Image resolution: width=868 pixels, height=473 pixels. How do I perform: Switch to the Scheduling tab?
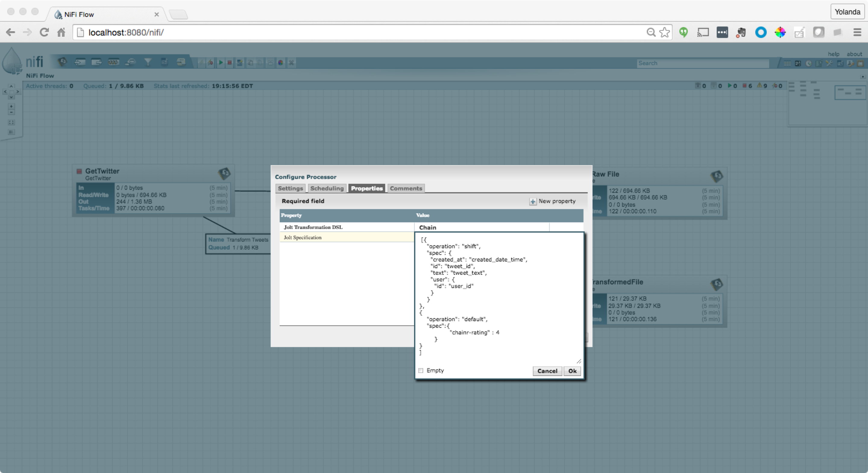tap(326, 188)
